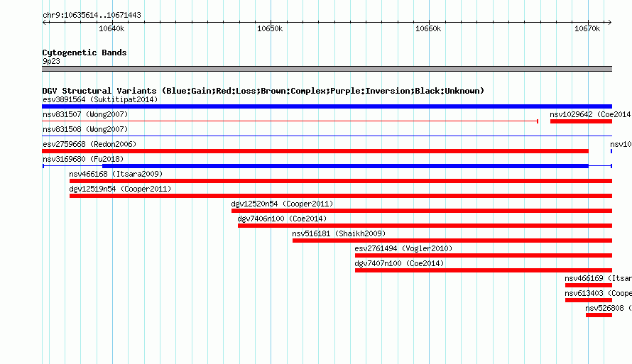Select the red nsv516181 loss bar

452,241
